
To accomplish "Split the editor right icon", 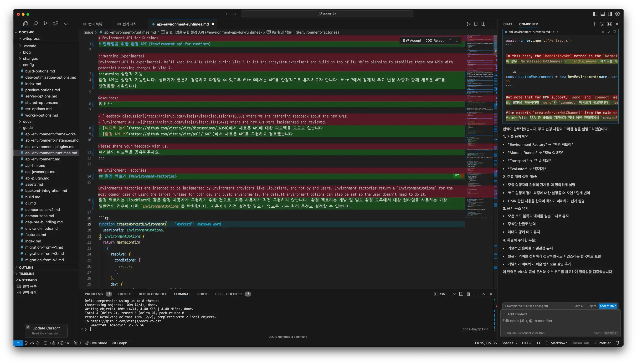I will click(483, 24).
